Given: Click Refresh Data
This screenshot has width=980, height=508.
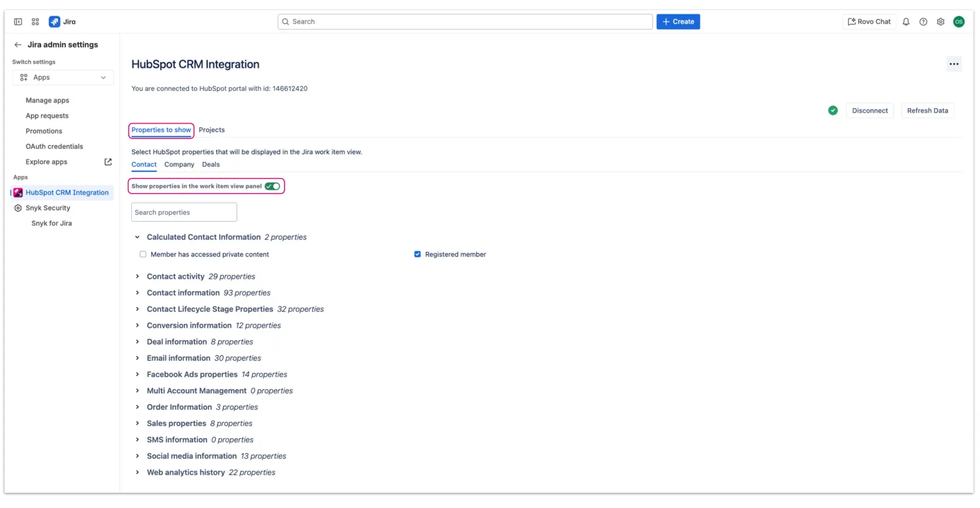Looking at the screenshot, I should click(x=927, y=110).
